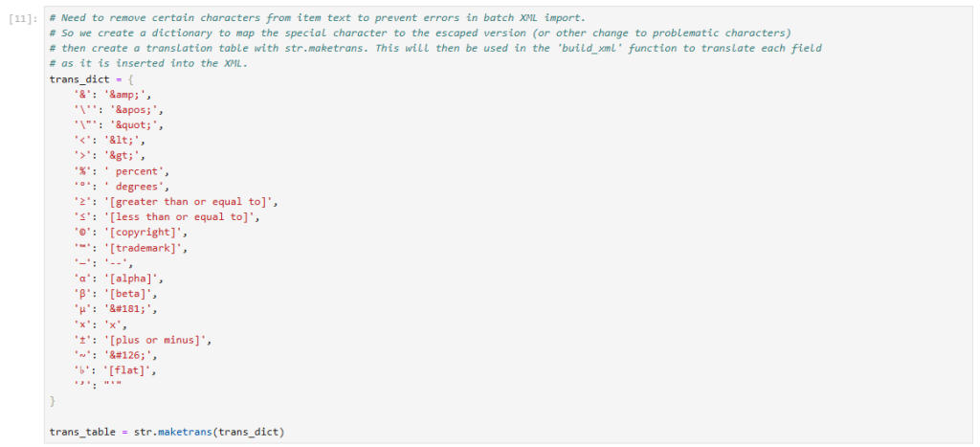Click the '[flat]' string value

(x=125, y=370)
